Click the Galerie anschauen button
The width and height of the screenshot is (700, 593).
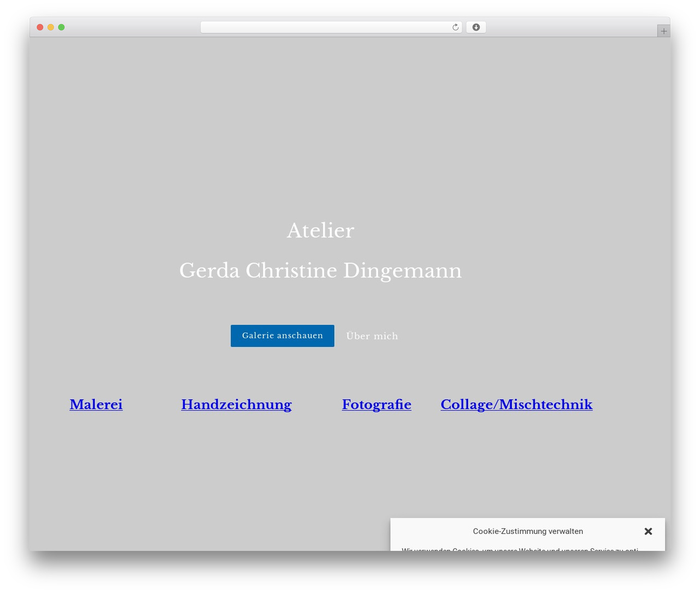pyautogui.click(x=282, y=336)
